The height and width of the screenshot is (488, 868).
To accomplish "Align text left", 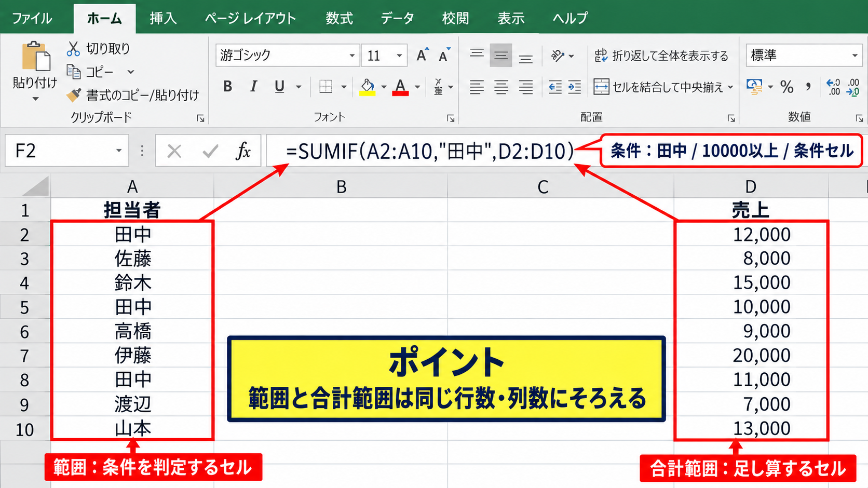I will point(477,87).
